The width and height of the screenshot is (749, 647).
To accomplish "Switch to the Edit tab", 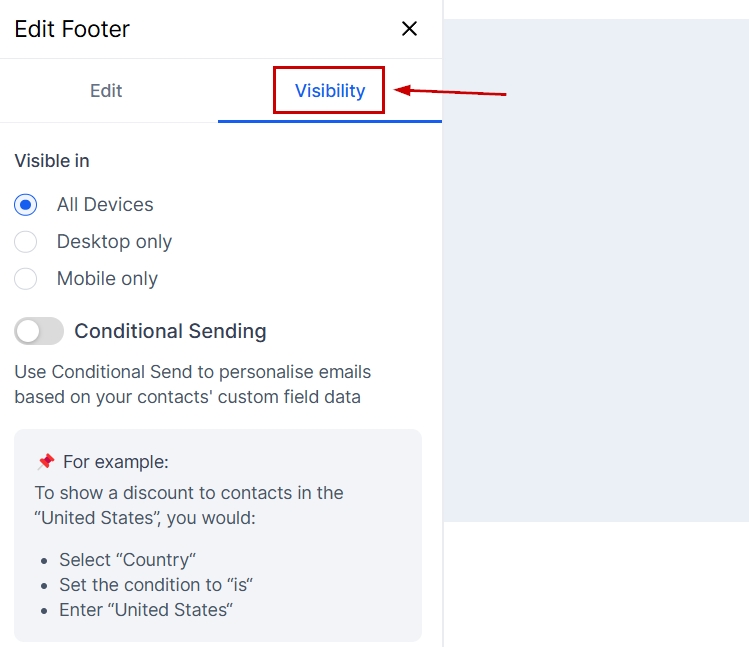I will pos(106,91).
